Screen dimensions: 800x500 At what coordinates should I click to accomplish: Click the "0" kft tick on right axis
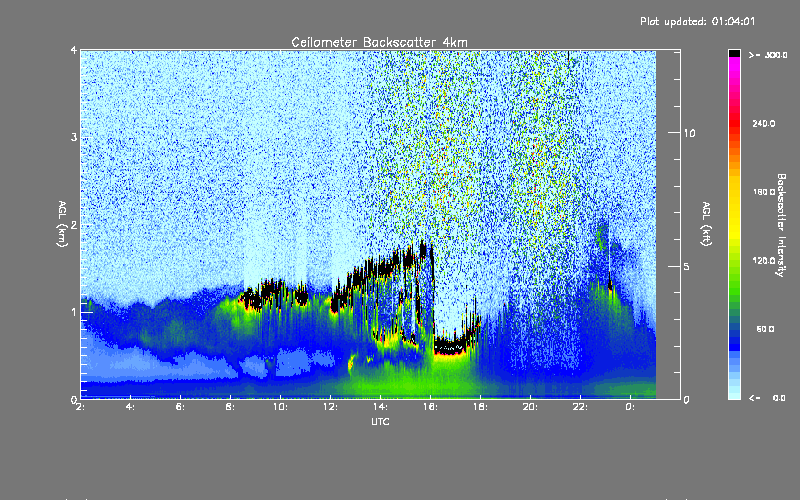[687, 399]
